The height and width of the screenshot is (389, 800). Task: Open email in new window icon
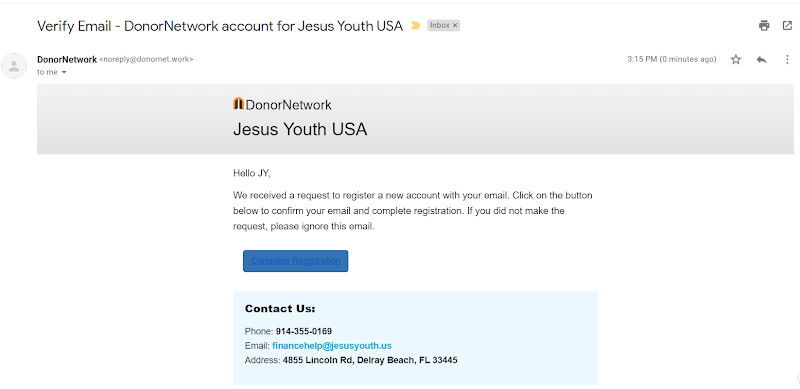pos(787,26)
